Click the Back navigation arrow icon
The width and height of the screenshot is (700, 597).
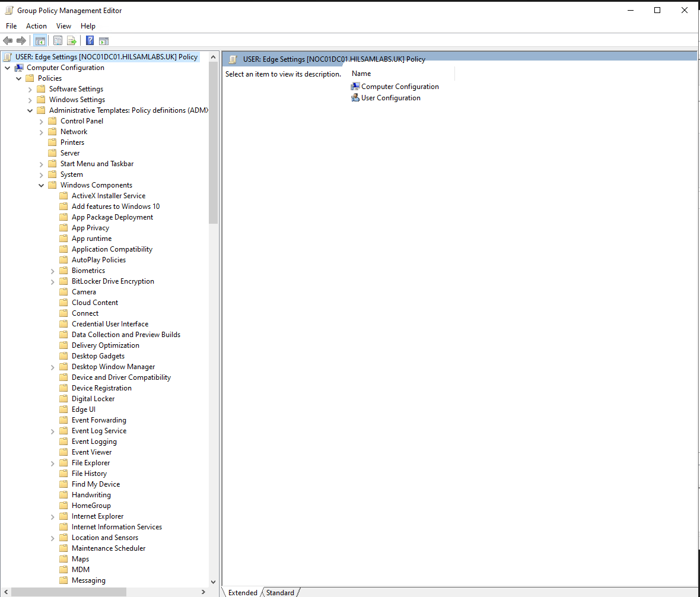8,40
